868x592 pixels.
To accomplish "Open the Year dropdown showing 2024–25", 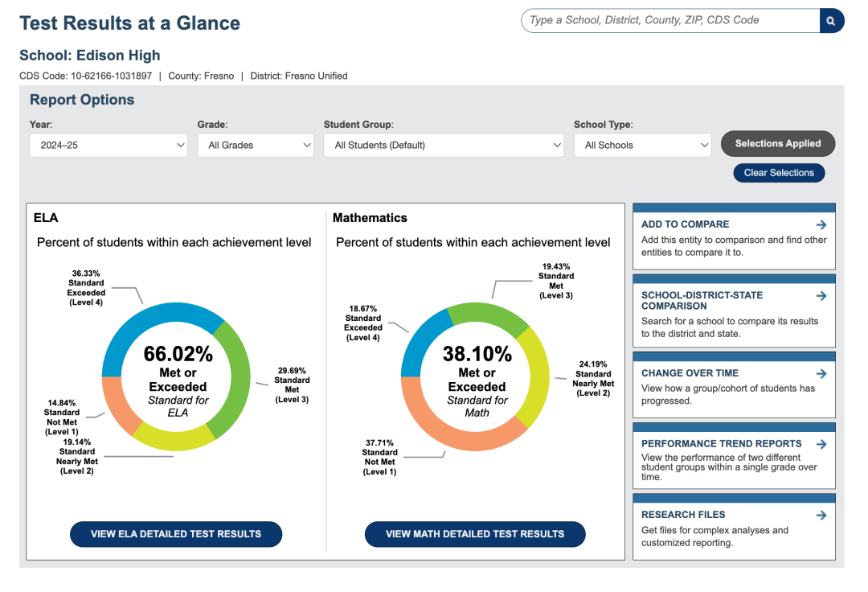I will tap(109, 145).
